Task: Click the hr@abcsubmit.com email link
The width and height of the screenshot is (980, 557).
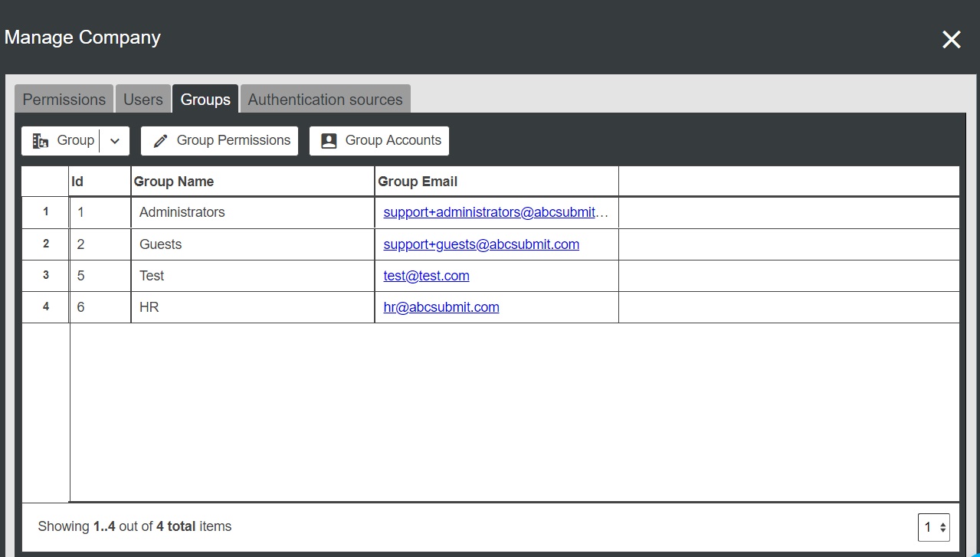Action: click(441, 307)
